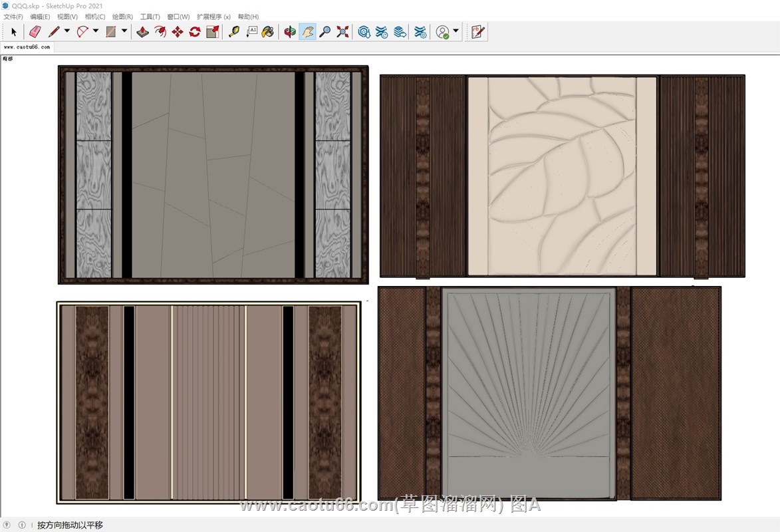Click the info icon in status bar
Image resolution: width=780 pixels, height=532 pixels.
(21, 525)
